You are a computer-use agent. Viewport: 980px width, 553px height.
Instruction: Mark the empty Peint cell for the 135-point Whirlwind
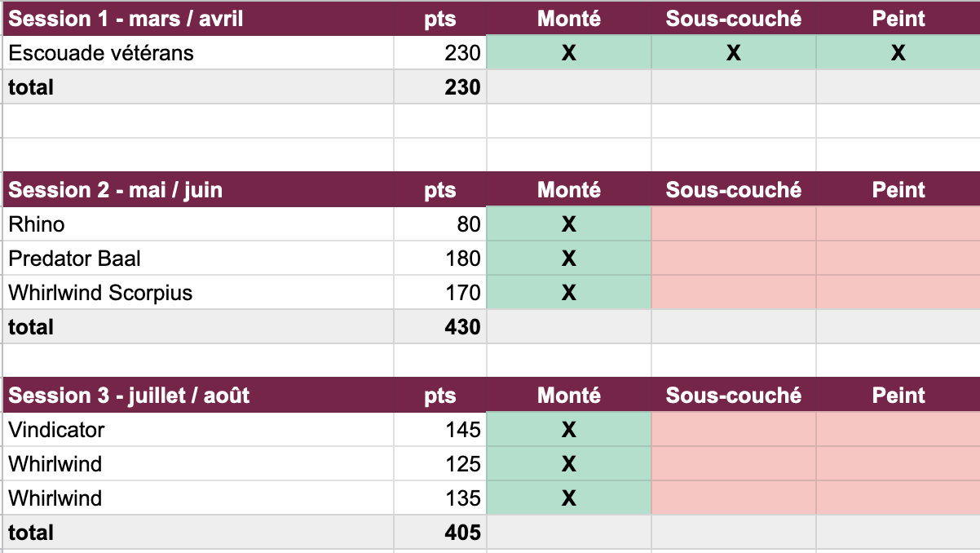point(898,498)
